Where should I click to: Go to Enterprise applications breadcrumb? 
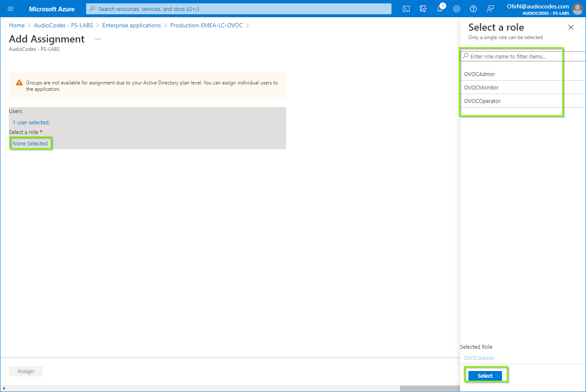(x=131, y=25)
